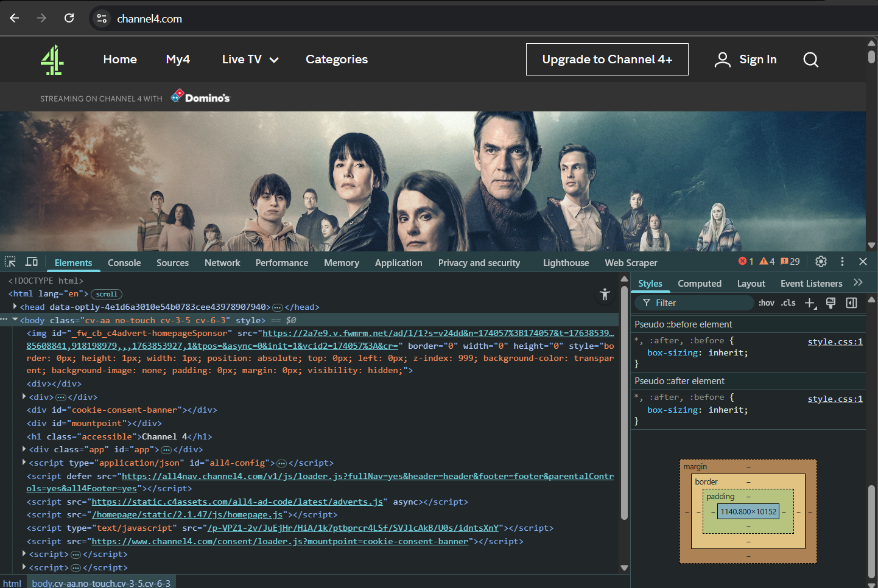
Task: Click the new style rule plus icon
Action: (810, 303)
